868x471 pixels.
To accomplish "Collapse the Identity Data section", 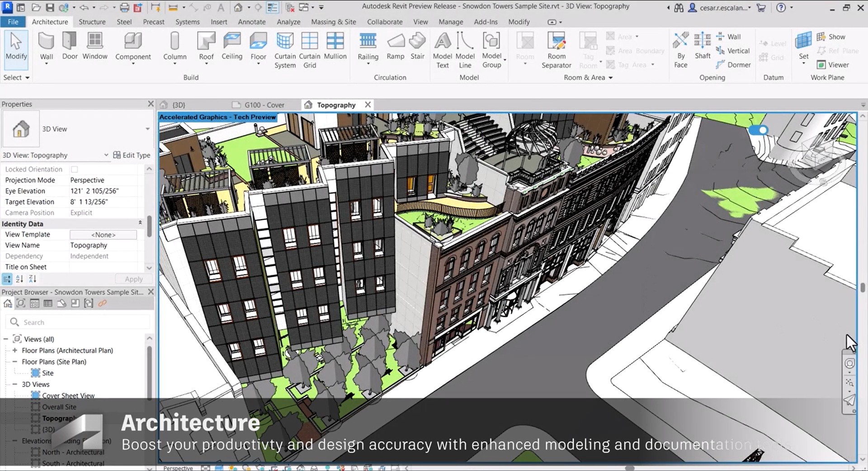I will coord(140,223).
